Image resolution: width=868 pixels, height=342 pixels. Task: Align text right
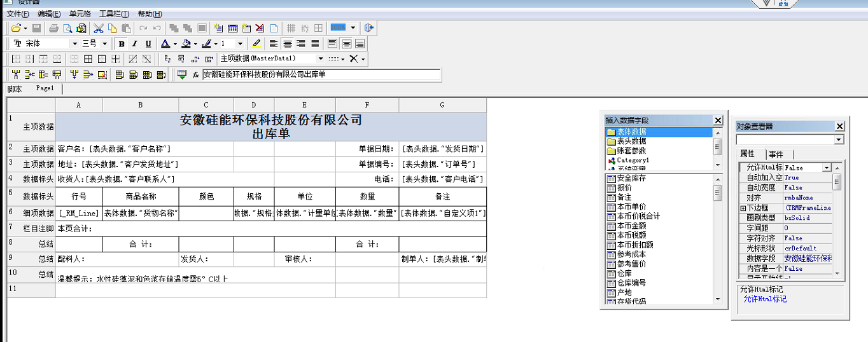301,44
